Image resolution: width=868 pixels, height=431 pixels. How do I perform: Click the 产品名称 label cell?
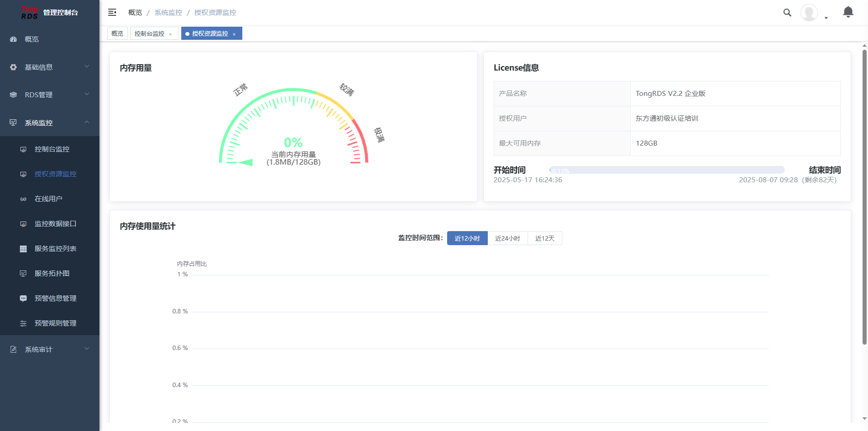pyautogui.click(x=562, y=94)
